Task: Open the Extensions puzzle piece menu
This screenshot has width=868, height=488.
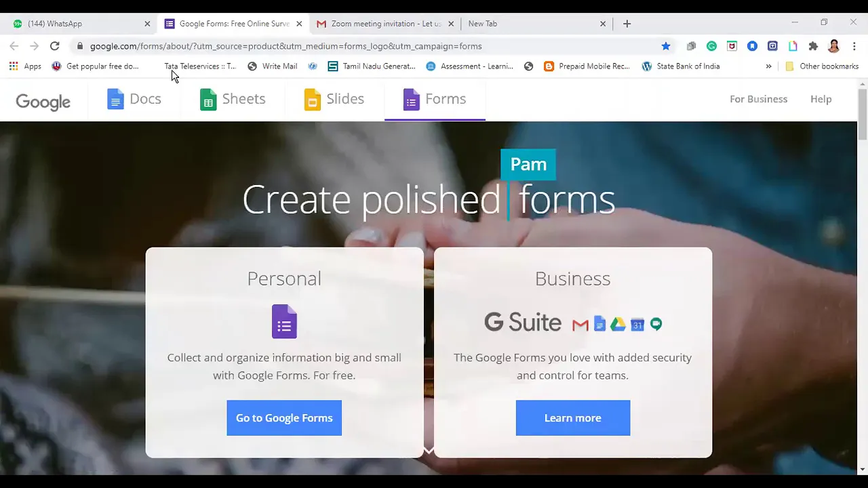Action: 813,46
